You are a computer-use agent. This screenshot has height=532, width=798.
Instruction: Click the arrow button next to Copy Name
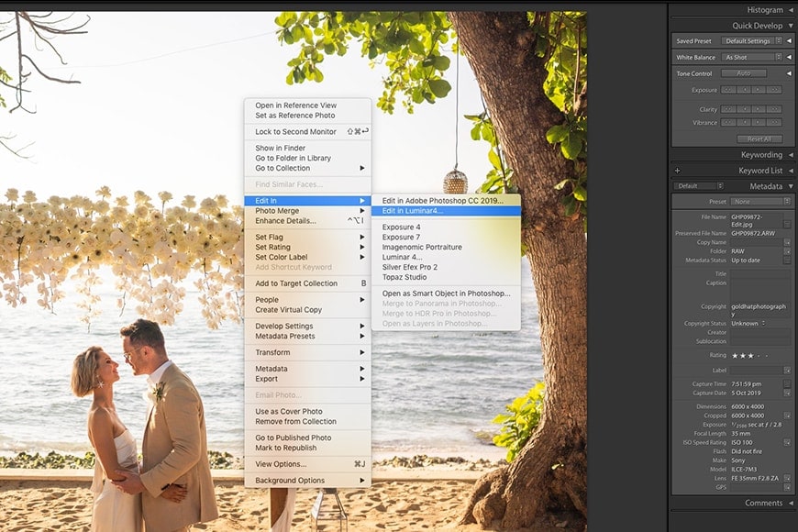point(787,242)
